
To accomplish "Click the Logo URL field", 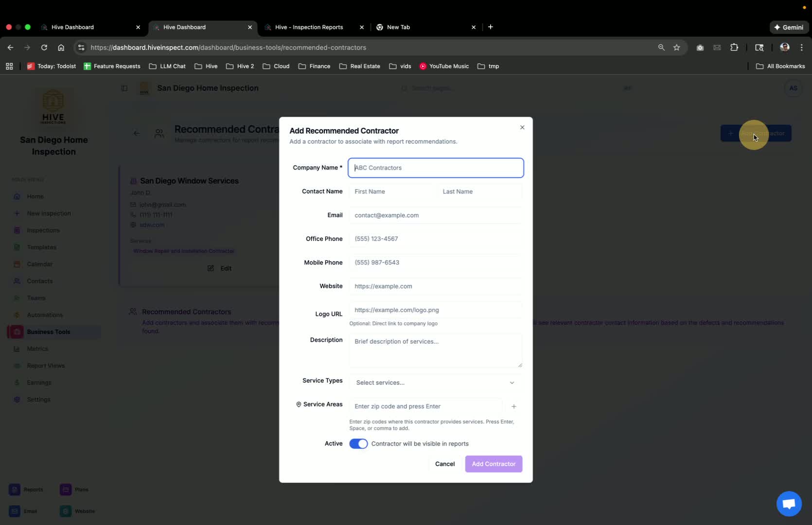I will point(436,310).
